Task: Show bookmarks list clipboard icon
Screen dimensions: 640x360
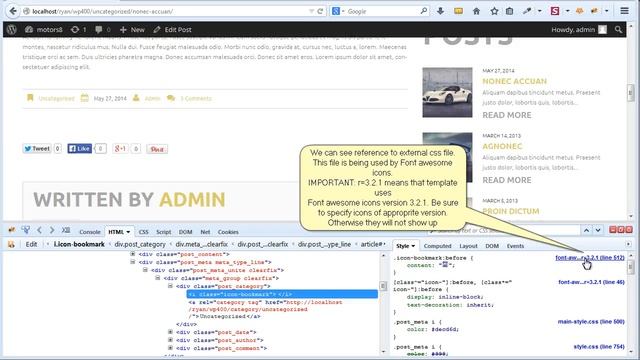Action: 509,11
